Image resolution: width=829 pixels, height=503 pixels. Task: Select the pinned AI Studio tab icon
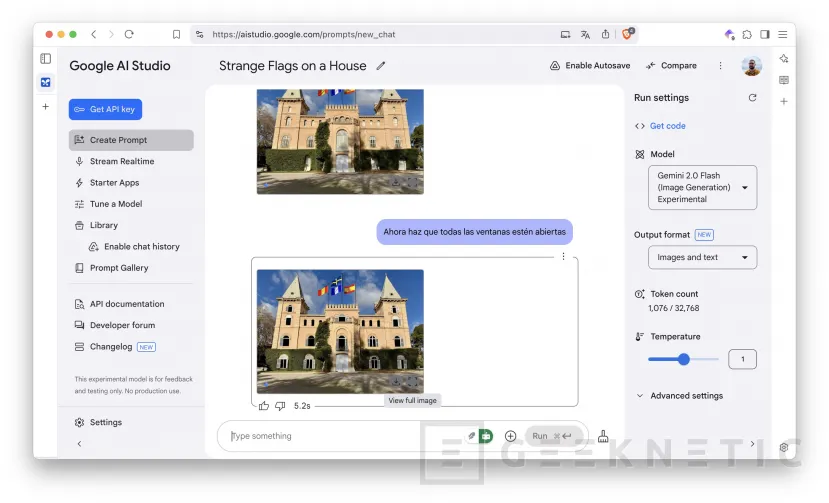pyautogui.click(x=46, y=83)
